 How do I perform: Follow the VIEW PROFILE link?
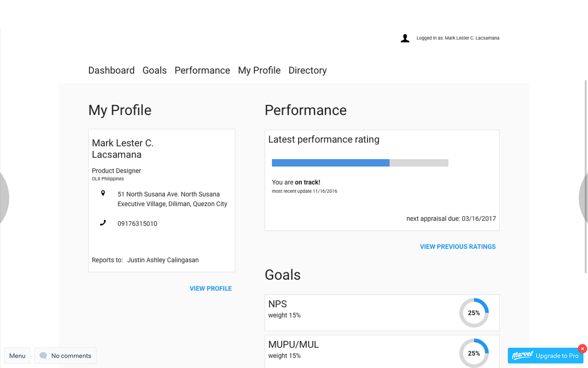(x=211, y=289)
